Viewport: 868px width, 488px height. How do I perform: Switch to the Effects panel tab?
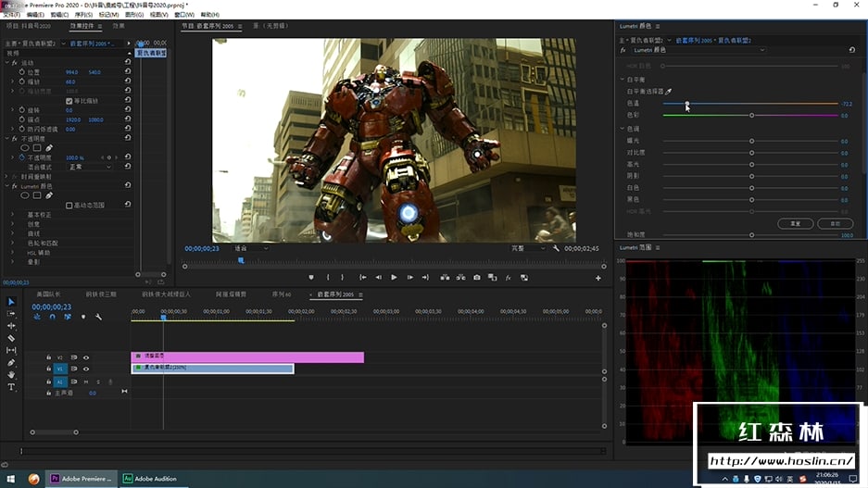(x=119, y=26)
